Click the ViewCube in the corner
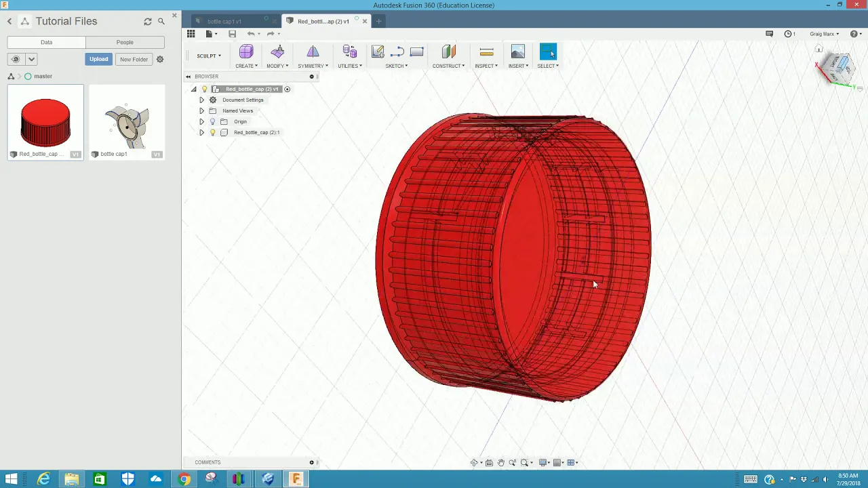The image size is (868, 488). [x=840, y=68]
